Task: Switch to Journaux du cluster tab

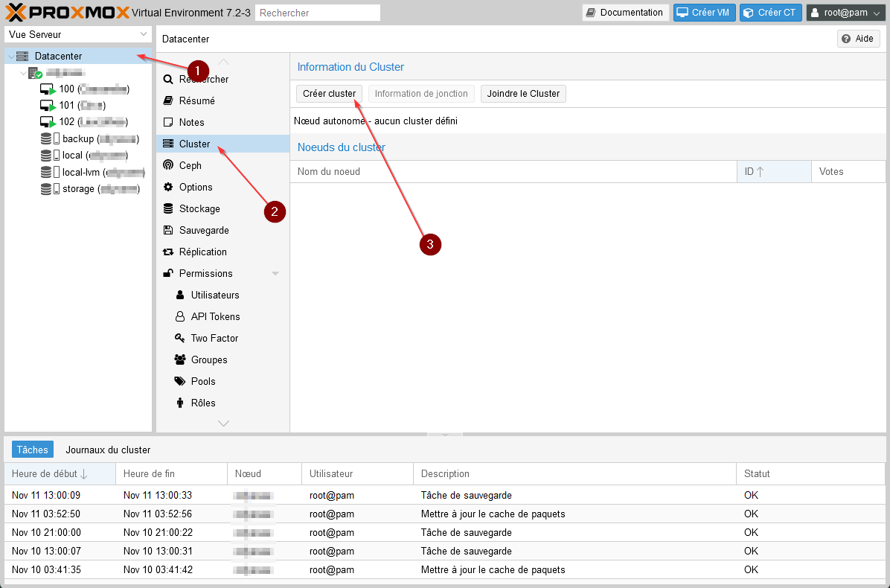Action: [x=108, y=450]
